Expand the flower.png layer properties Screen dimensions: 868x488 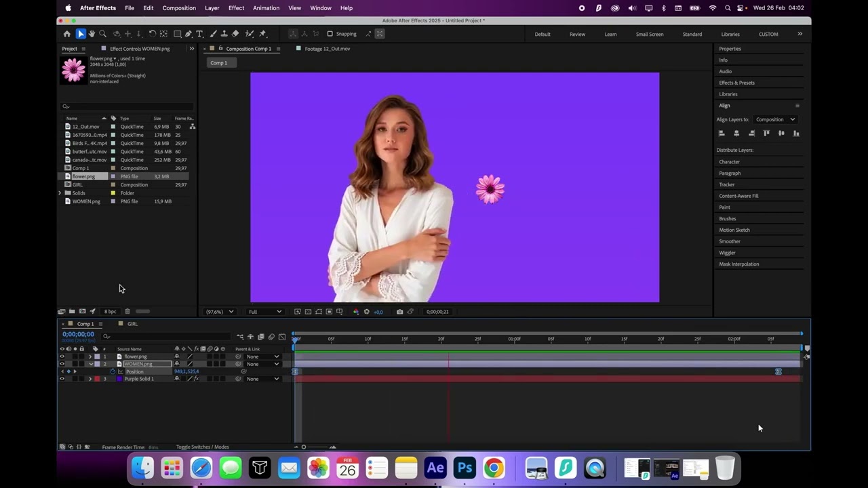click(90, 357)
